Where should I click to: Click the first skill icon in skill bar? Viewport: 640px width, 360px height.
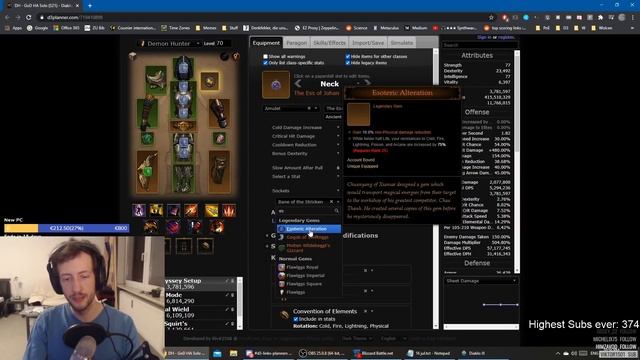click(x=139, y=210)
